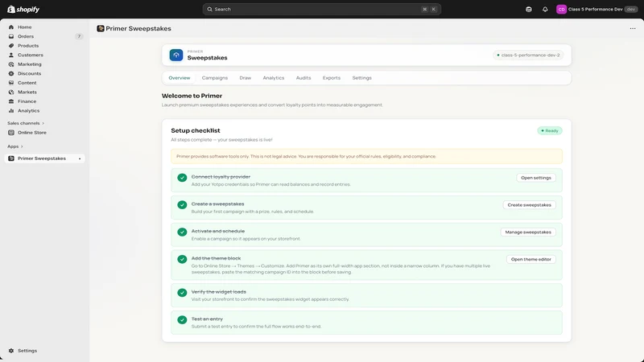
Task: Open the Discounts badge icon
Action: (x=11, y=73)
